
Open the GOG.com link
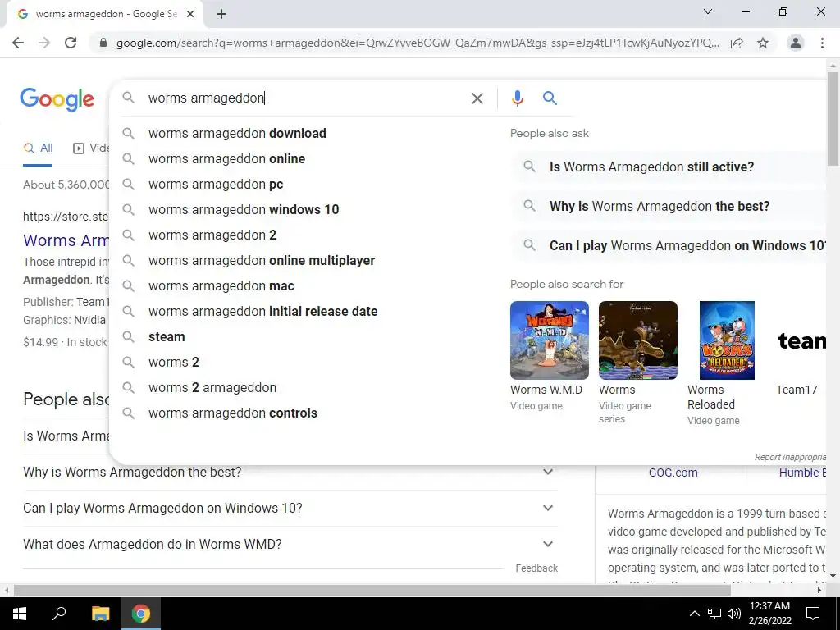673,472
